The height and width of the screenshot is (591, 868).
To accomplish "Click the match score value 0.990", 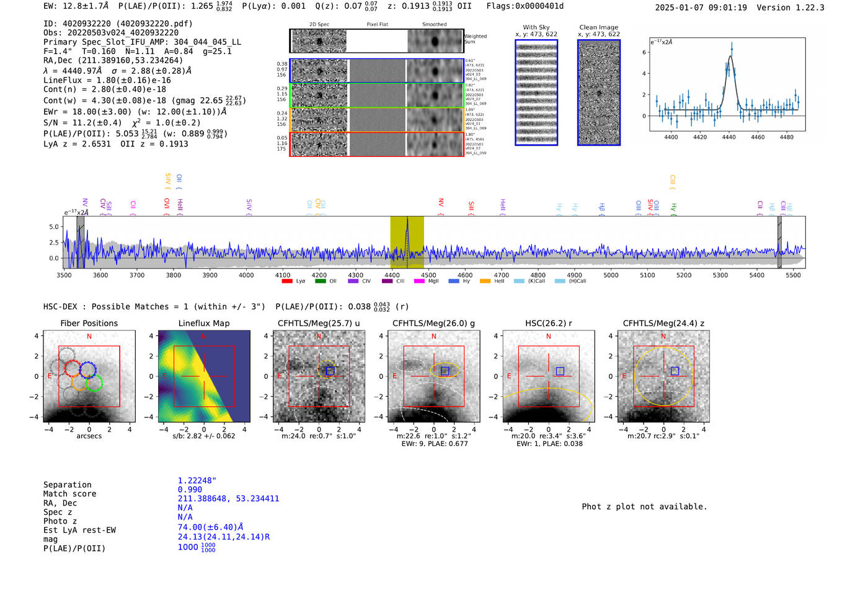I will tap(190, 490).
